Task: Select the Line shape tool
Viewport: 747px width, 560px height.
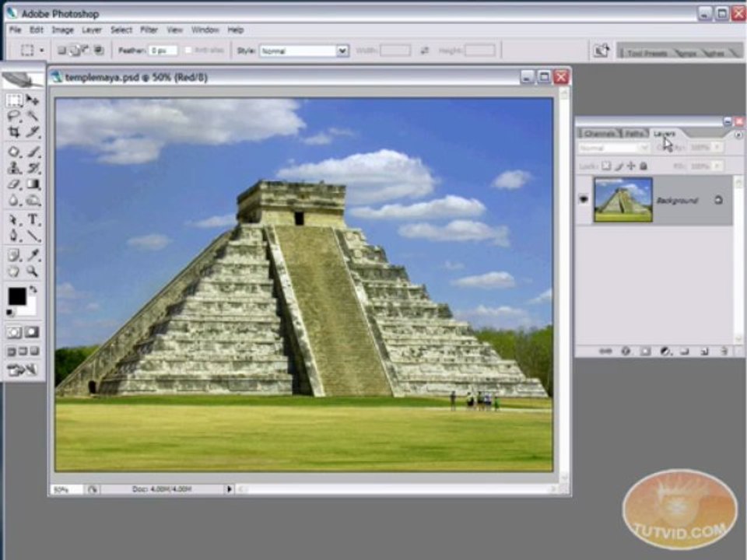Action: (33, 236)
